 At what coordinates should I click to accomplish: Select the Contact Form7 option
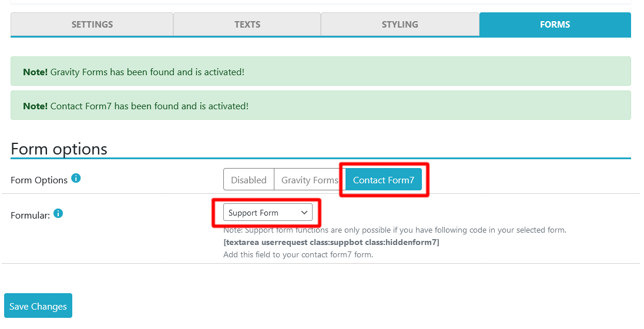[x=384, y=180]
